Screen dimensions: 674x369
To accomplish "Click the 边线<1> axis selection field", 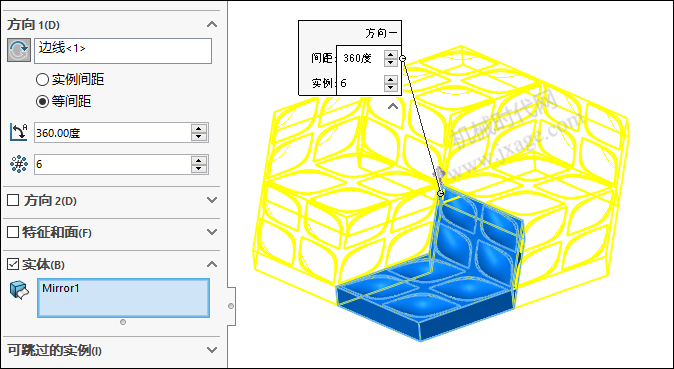I will coord(123,51).
